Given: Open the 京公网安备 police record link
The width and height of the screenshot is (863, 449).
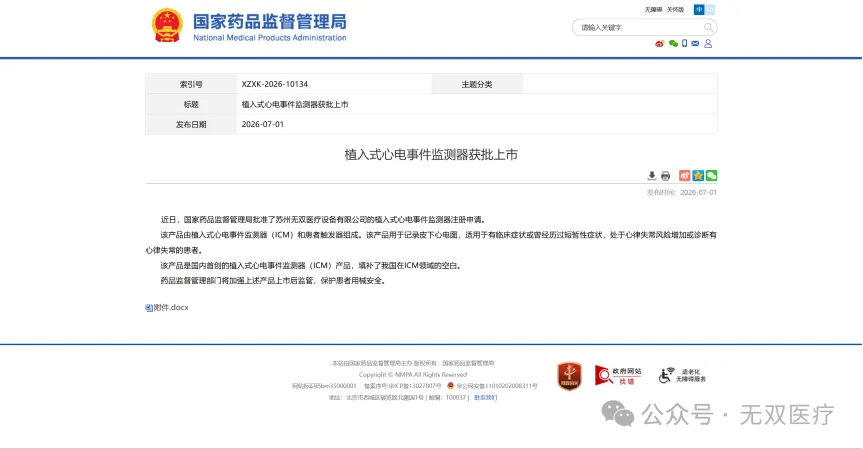Looking at the screenshot, I should point(496,386).
